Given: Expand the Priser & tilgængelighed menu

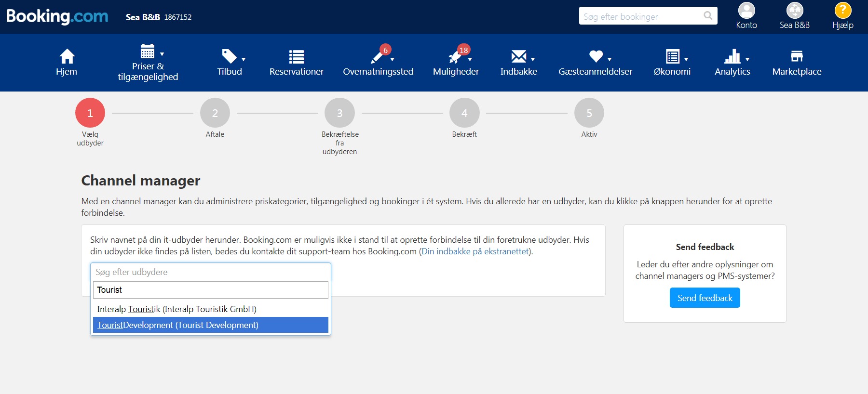Looking at the screenshot, I should pyautogui.click(x=148, y=63).
